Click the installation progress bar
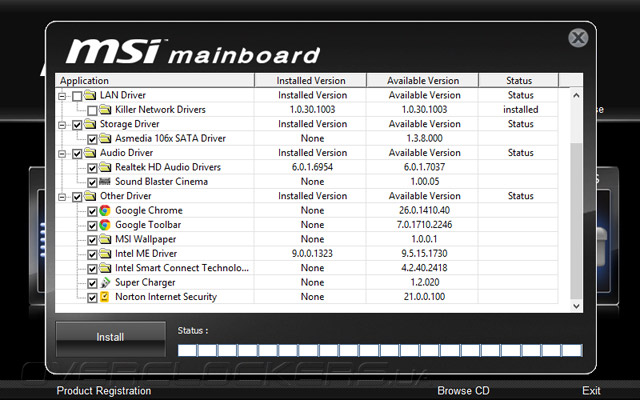Viewport: 640px width, 400px height. 380,350
